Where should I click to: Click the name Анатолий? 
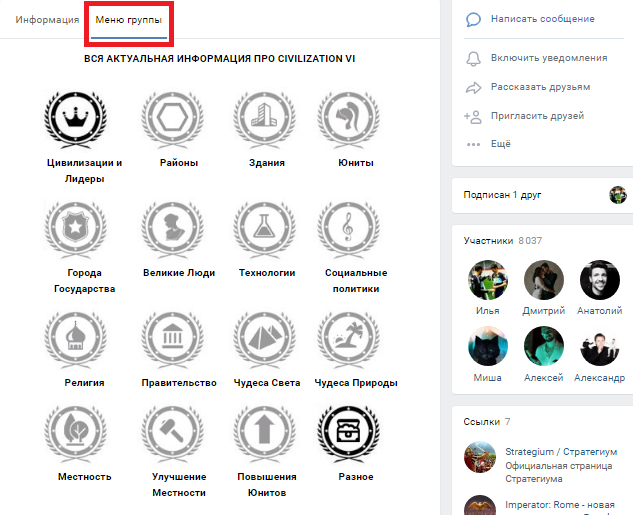coord(599,311)
